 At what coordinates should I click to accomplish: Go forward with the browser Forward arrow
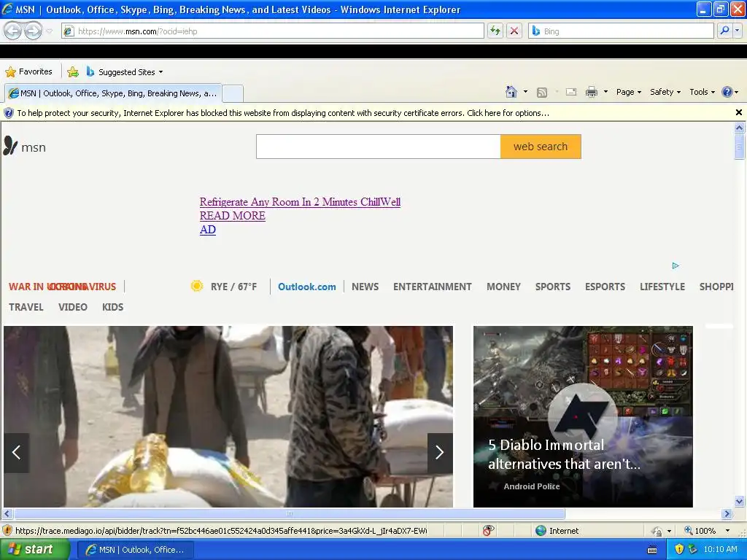pyautogui.click(x=33, y=31)
